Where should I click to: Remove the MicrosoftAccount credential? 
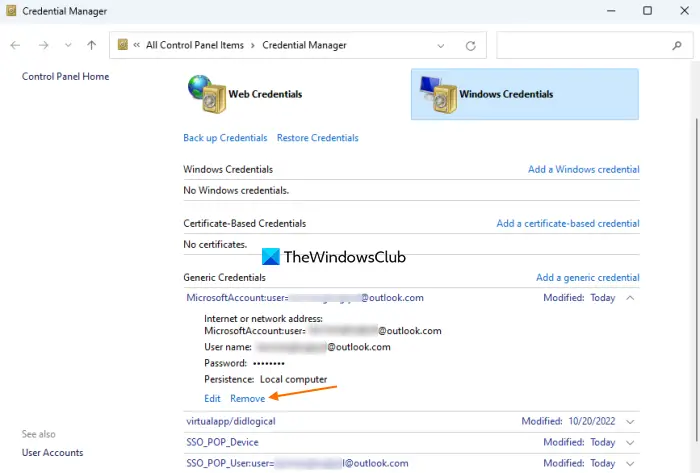click(x=247, y=398)
